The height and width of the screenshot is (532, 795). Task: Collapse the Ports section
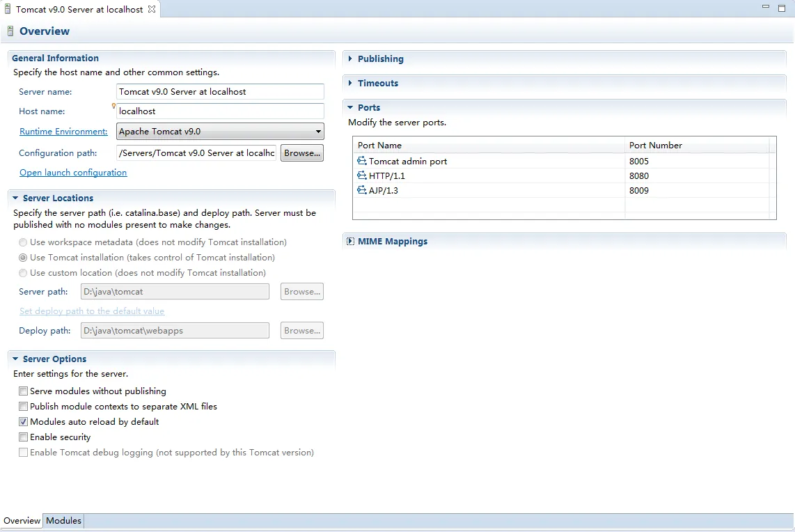pyautogui.click(x=350, y=107)
